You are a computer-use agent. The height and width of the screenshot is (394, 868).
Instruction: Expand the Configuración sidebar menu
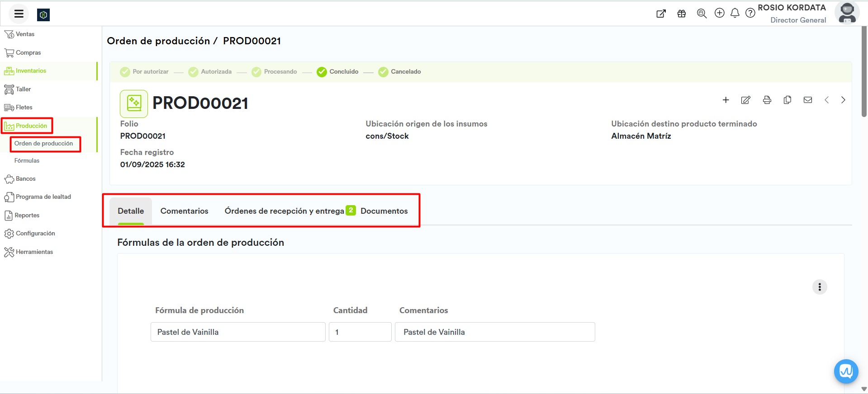pyautogui.click(x=35, y=234)
